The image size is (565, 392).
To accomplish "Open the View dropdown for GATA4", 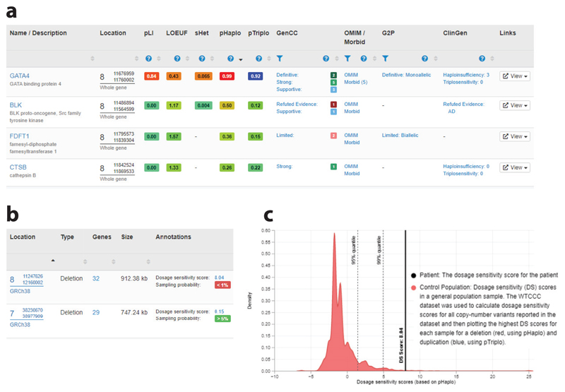I will (515, 76).
